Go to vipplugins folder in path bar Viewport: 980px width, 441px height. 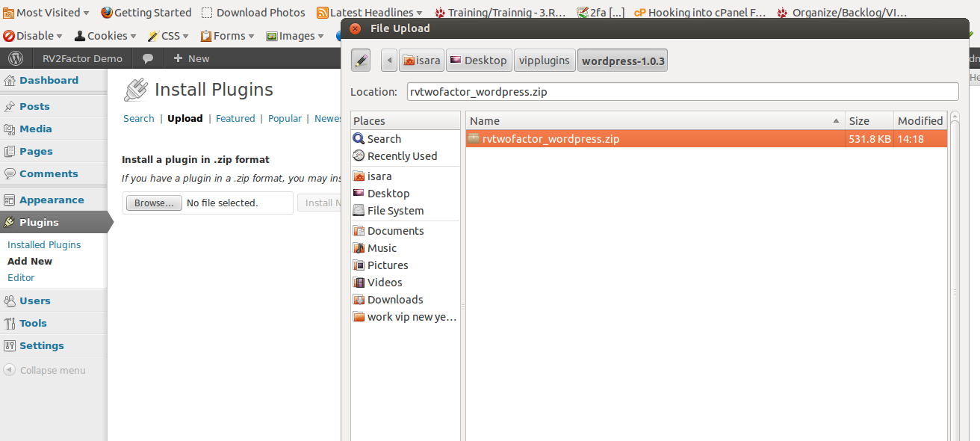545,61
